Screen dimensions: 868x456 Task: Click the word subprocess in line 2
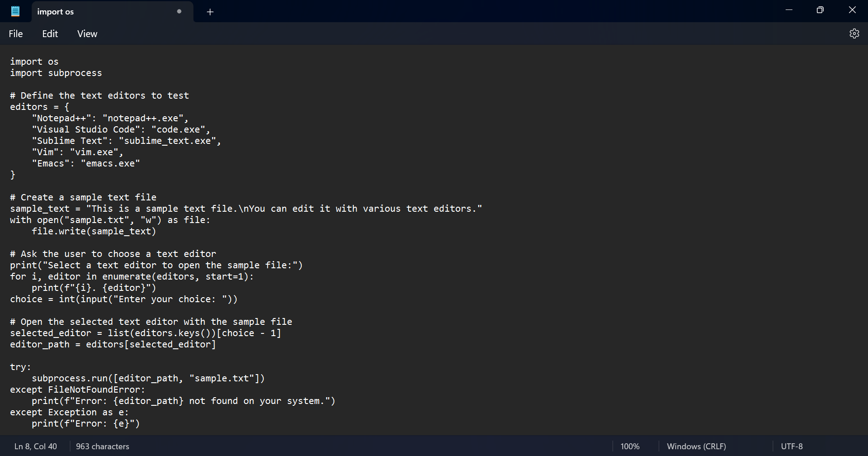(x=75, y=73)
